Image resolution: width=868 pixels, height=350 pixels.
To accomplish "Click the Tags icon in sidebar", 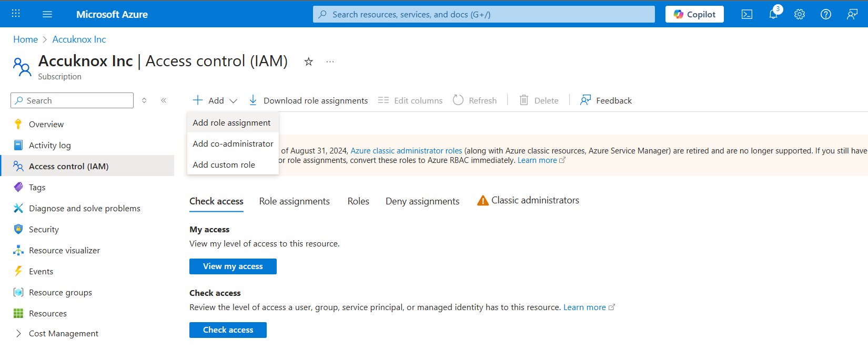I will [18, 187].
